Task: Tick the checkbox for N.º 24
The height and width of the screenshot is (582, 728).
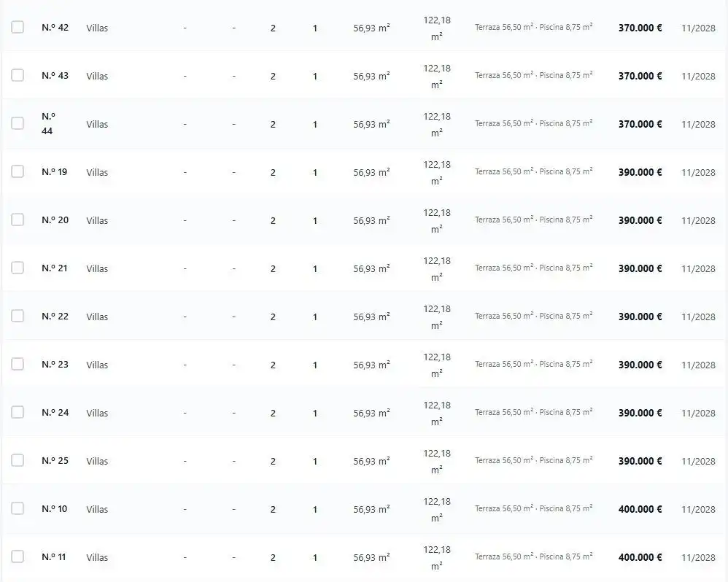Action: [18, 412]
